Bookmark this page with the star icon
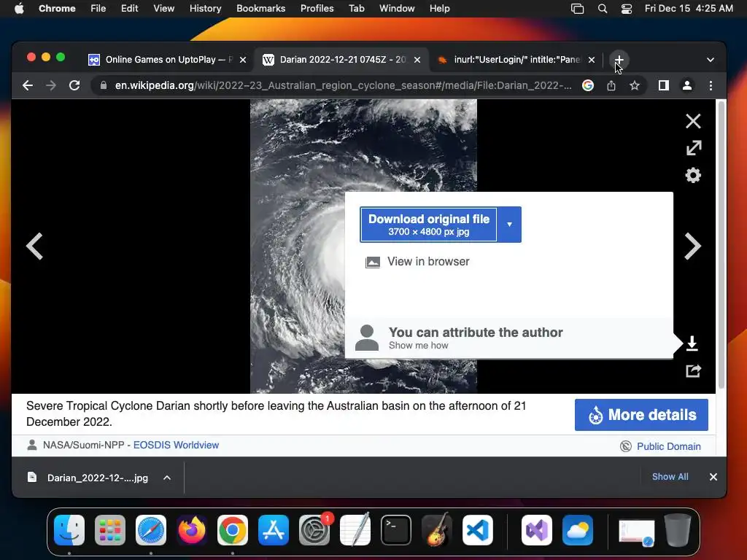The height and width of the screenshot is (560, 747). [635, 86]
